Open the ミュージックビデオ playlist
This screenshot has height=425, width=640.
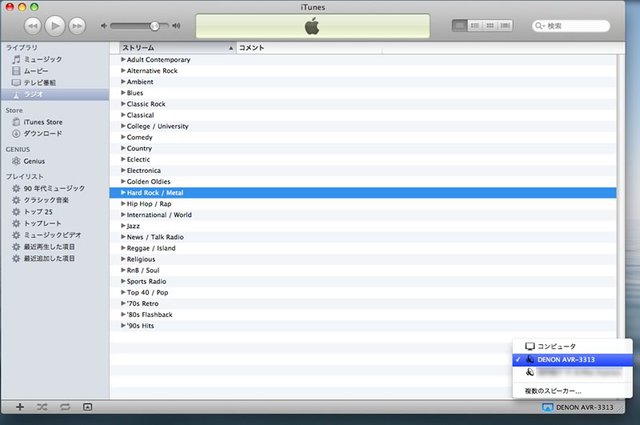(x=55, y=235)
